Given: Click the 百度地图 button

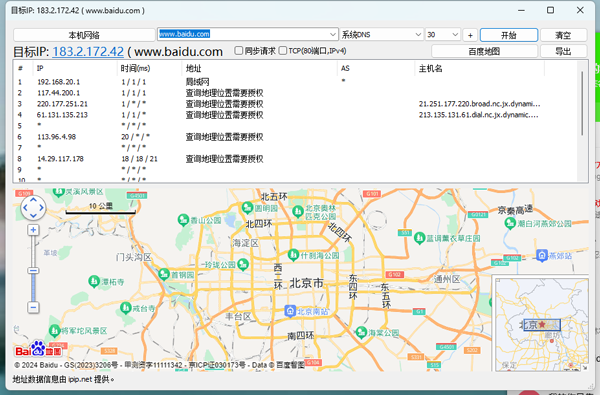Looking at the screenshot, I should tap(484, 51).
